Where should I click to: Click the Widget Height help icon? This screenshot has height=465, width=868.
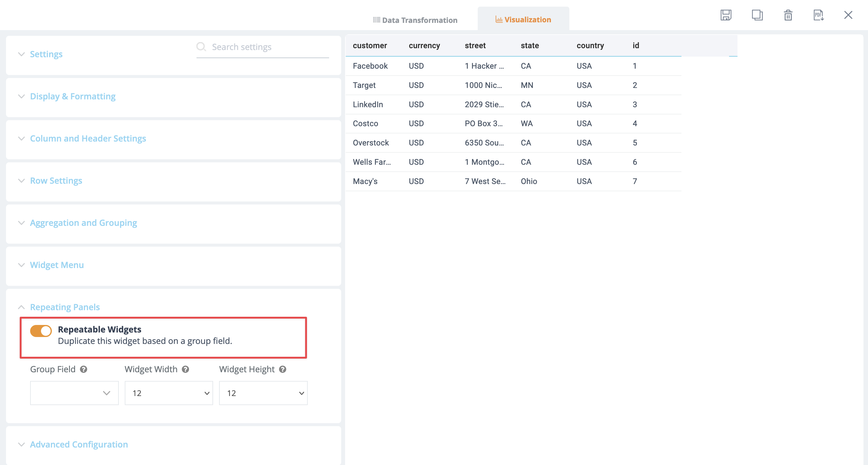click(282, 369)
